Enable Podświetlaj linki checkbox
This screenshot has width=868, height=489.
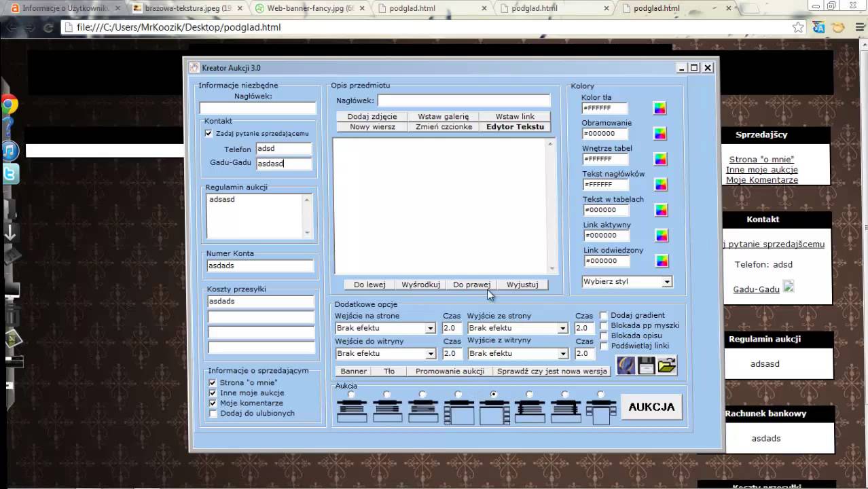[603, 346]
